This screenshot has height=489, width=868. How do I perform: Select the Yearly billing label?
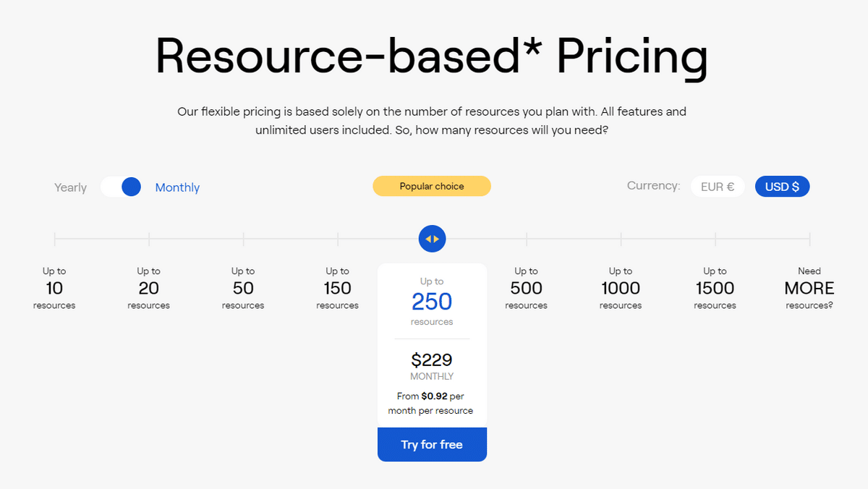pyautogui.click(x=70, y=187)
